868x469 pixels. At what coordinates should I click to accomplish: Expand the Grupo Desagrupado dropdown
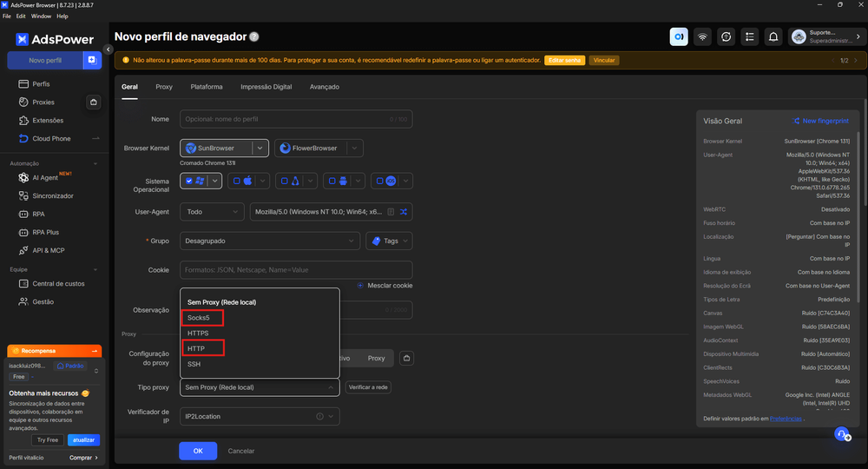270,241
